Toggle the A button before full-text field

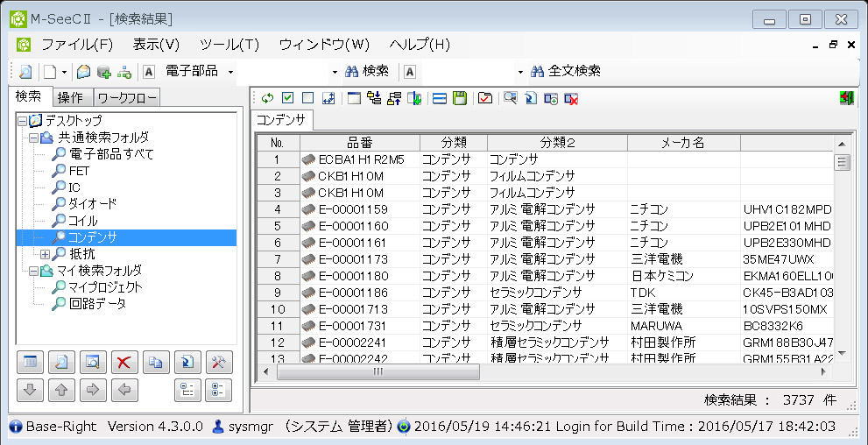[x=410, y=72]
